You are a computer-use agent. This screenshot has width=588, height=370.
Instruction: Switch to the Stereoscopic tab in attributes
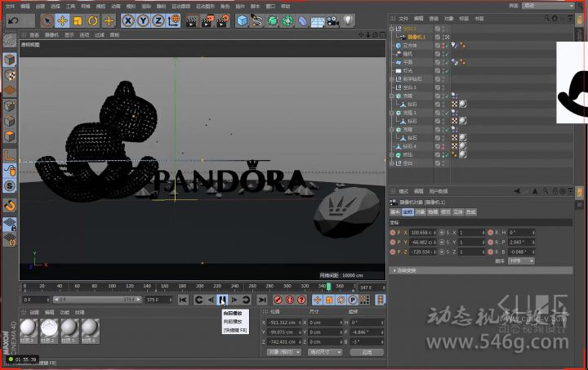click(x=458, y=212)
